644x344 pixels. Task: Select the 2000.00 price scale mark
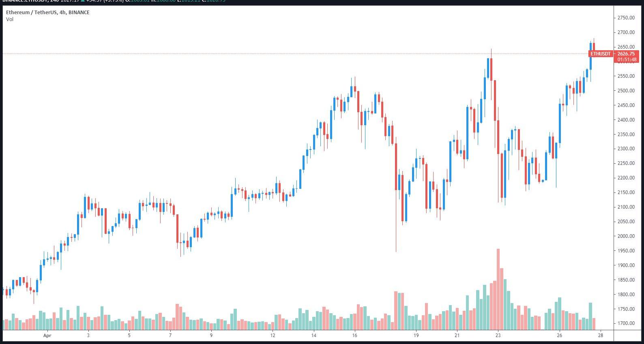pyautogui.click(x=626, y=236)
